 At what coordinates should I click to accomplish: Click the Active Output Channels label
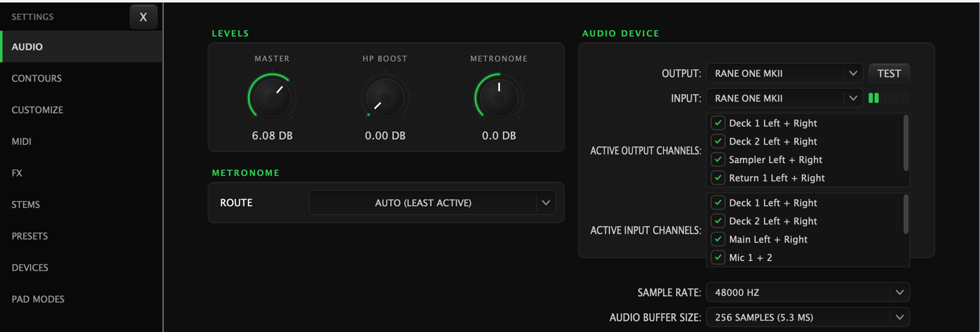coord(646,151)
